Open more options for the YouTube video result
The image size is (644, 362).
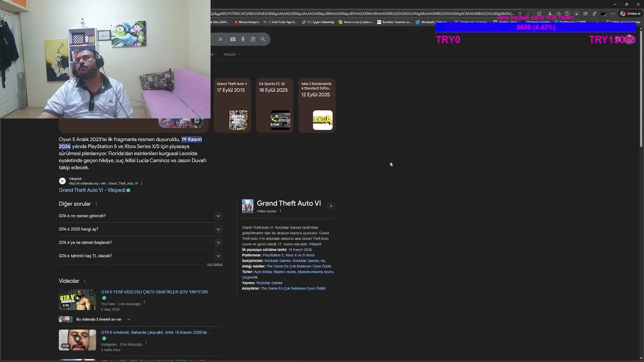tap(144, 302)
